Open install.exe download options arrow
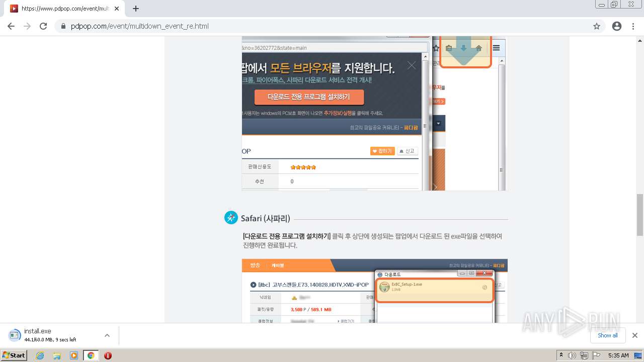This screenshot has height=362, width=644. pyautogui.click(x=107, y=335)
